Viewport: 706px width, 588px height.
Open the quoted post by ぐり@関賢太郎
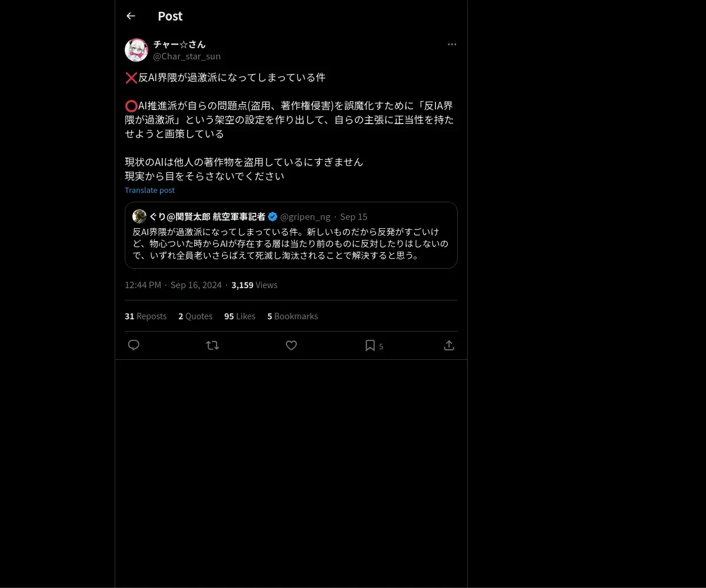click(x=291, y=235)
